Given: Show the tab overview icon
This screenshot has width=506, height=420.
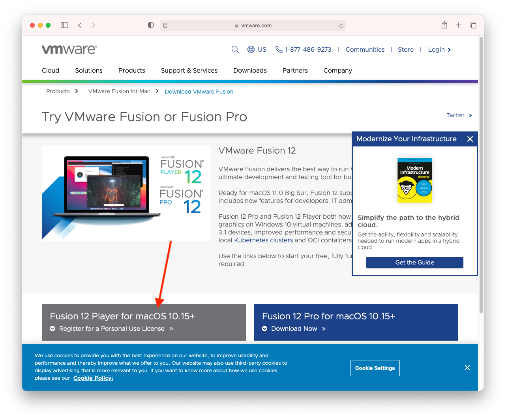Looking at the screenshot, I should [x=473, y=25].
